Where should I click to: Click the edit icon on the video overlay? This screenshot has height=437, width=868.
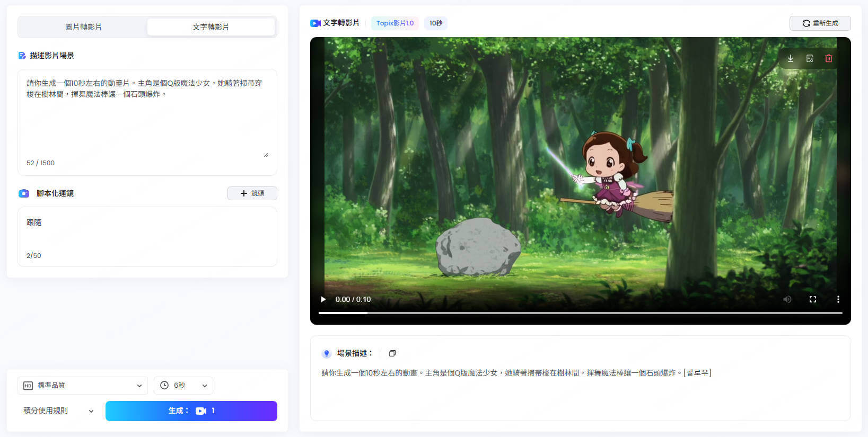pyautogui.click(x=810, y=58)
